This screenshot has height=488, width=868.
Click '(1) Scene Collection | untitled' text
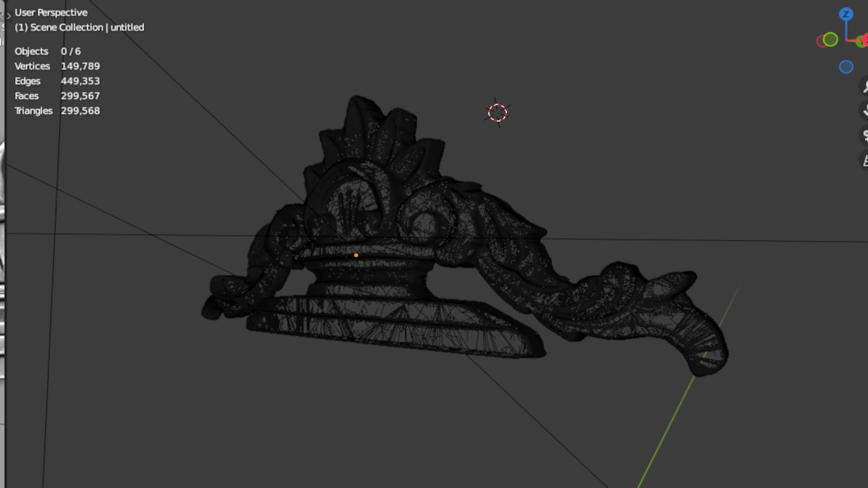(x=79, y=28)
